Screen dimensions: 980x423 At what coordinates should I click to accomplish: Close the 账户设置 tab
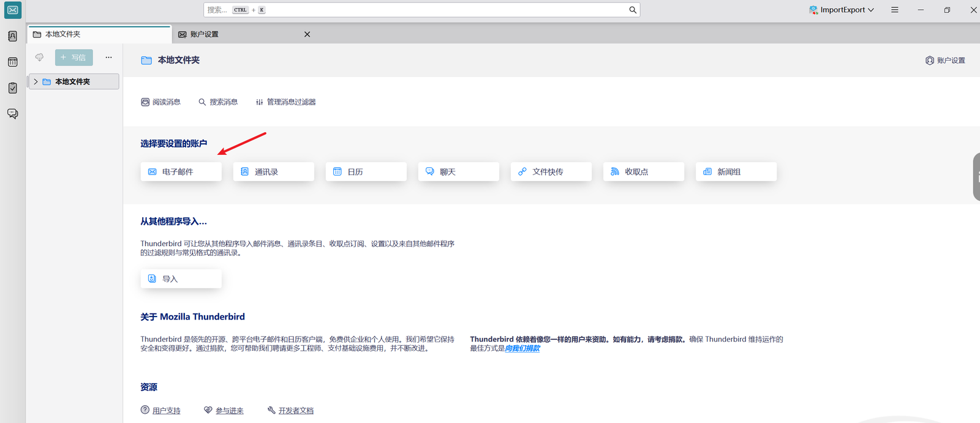tap(307, 34)
